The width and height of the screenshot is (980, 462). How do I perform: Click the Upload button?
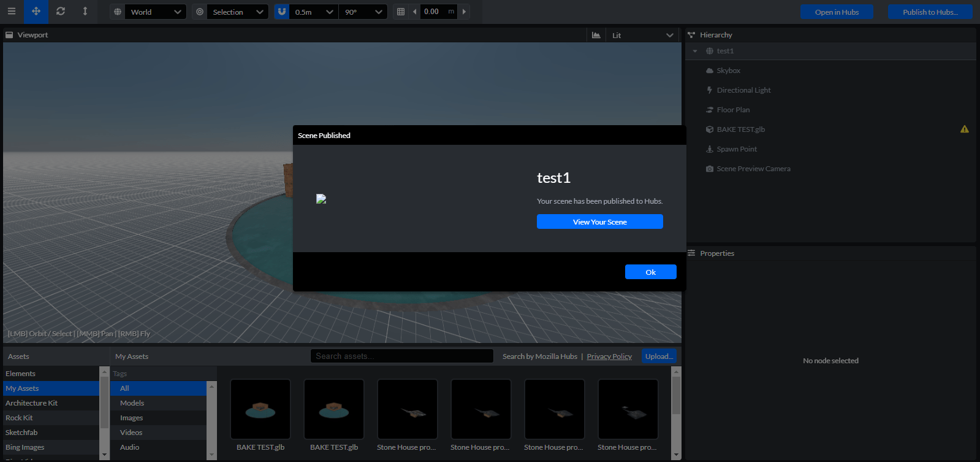[x=659, y=356]
